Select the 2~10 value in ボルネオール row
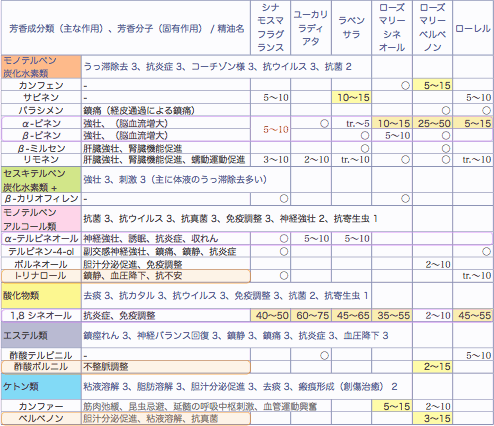This screenshot has height=426, width=494. point(437,265)
